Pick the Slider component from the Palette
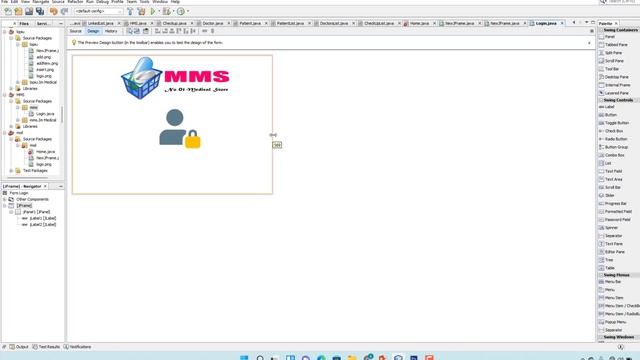The width and height of the screenshot is (640, 360). click(609, 196)
